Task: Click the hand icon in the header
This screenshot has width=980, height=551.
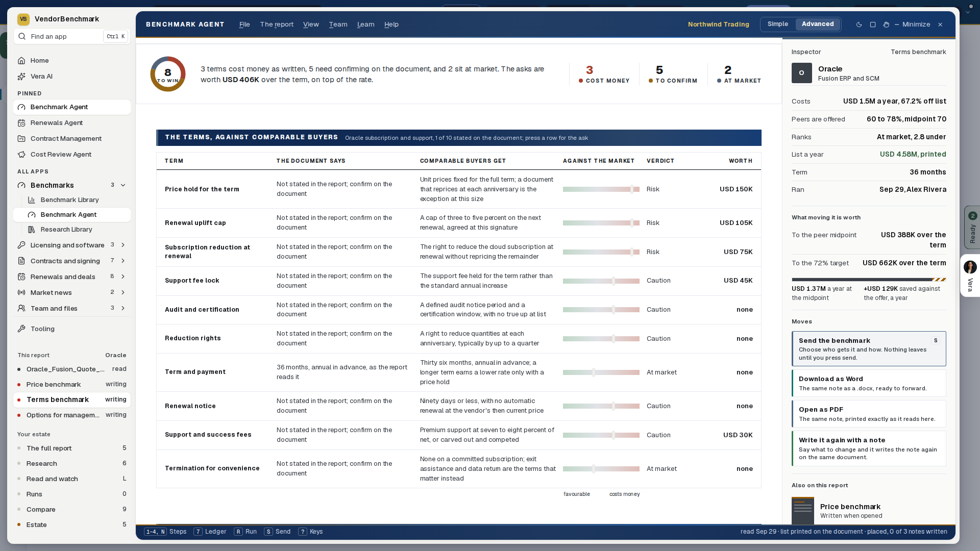Action: 886,24
